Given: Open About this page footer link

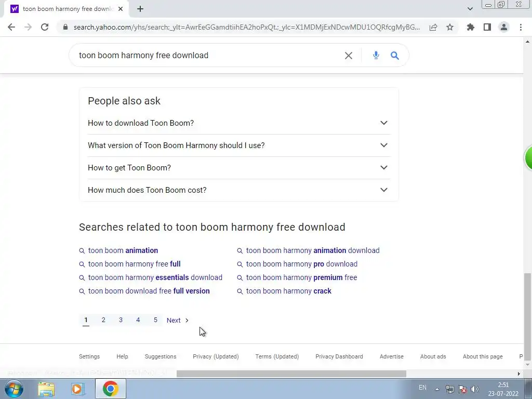Looking at the screenshot, I should [x=483, y=356].
